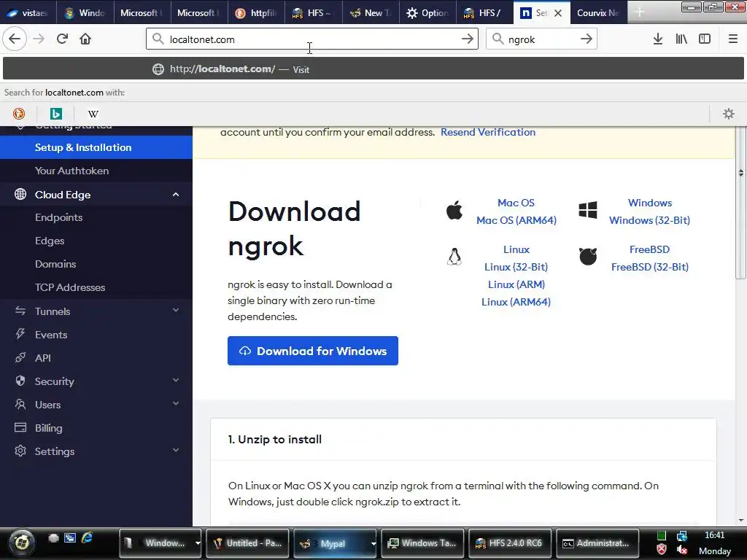Image resolution: width=747 pixels, height=560 pixels.
Task: Click the network tray icon
Action: [x=682, y=536]
